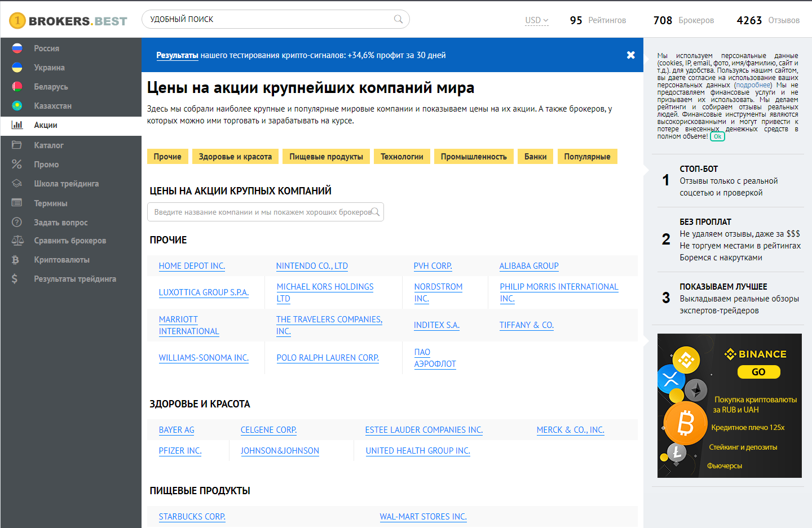
Task: Click the Криптовалюты bitcoin icon in sidebar
Action: click(x=16, y=260)
